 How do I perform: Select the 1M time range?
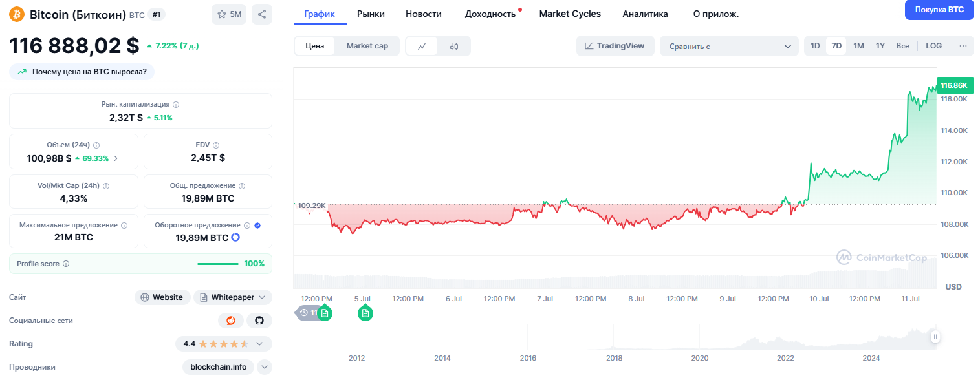(858, 46)
